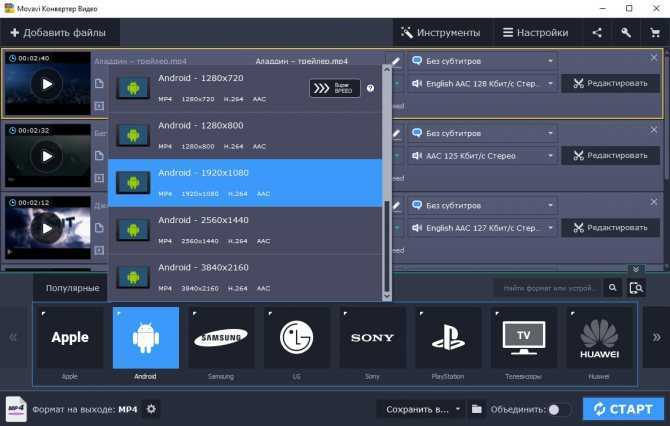The image size is (670, 426).
Task: Open subtitles dropdown for the second file
Action: (482, 133)
